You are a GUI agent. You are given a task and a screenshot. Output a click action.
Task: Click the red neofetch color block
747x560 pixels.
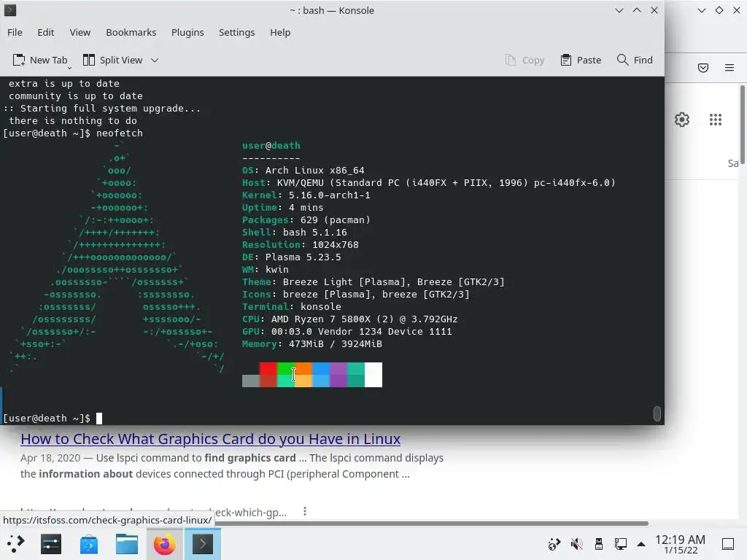click(268, 375)
